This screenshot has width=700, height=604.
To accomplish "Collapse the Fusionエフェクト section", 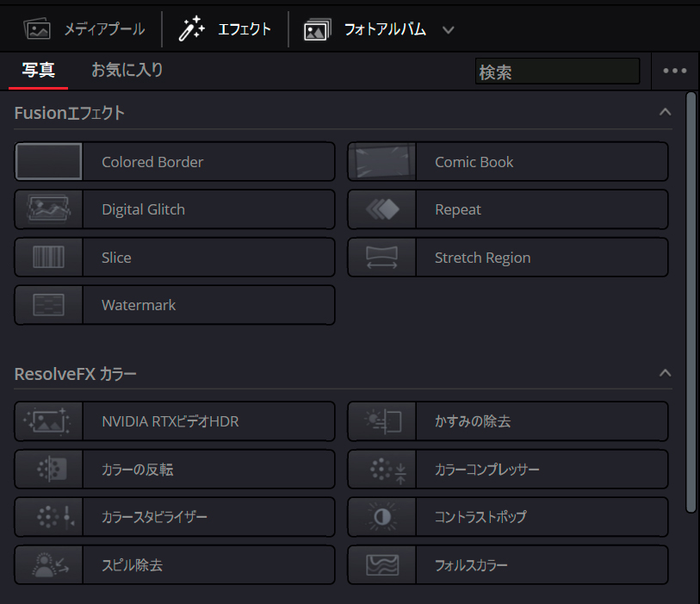I will [665, 112].
